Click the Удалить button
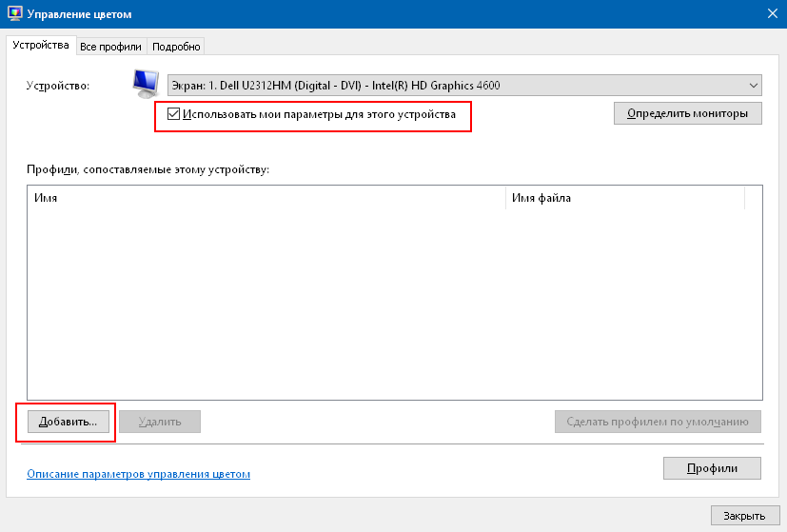The image size is (787, 532). click(x=160, y=421)
